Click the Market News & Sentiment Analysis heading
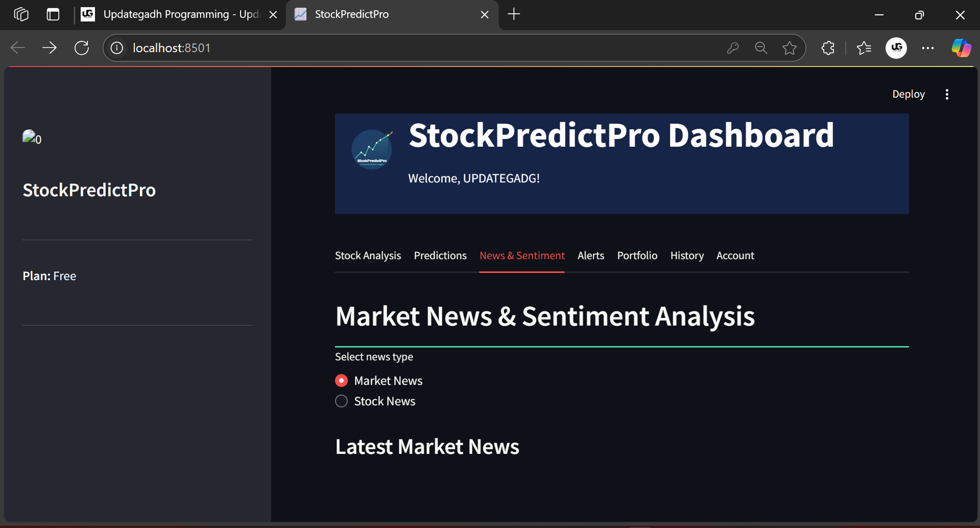Viewport: 980px width, 528px height. coord(545,316)
